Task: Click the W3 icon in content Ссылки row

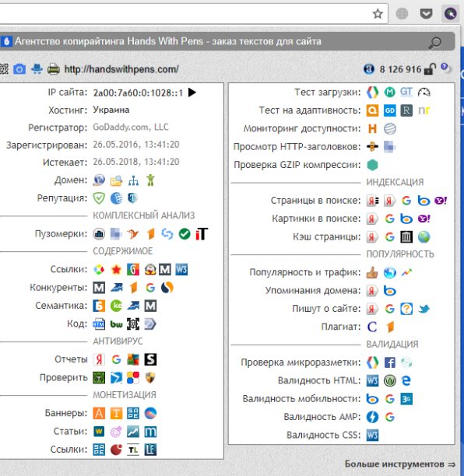Action: [x=181, y=270]
